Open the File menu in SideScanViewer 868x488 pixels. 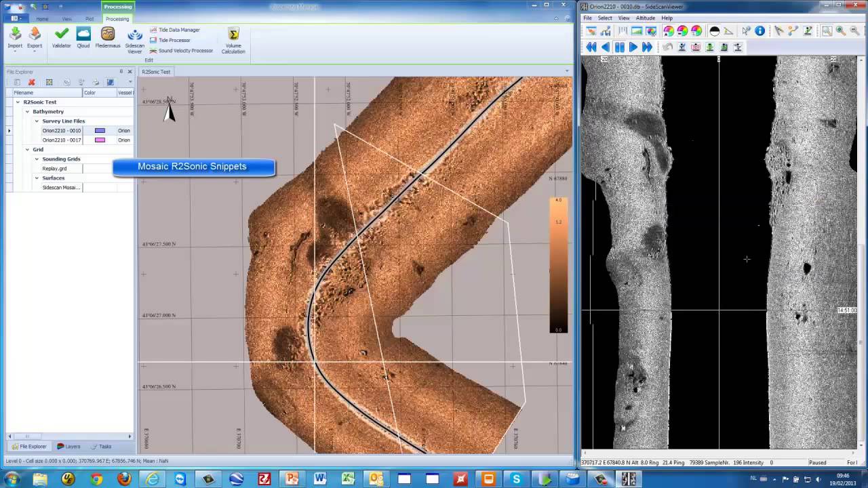[587, 18]
